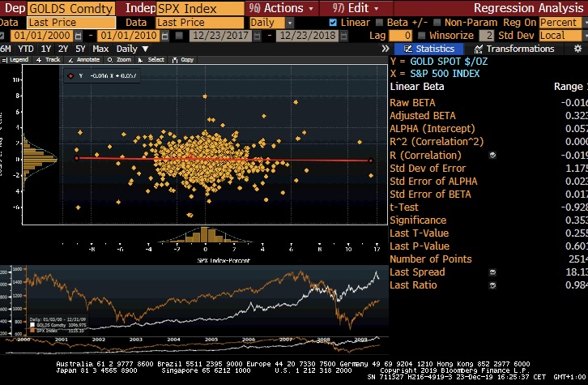The image size is (588, 385).
Task: Click icon beside R (Correlation) row
Action: click(x=492, y=155)
